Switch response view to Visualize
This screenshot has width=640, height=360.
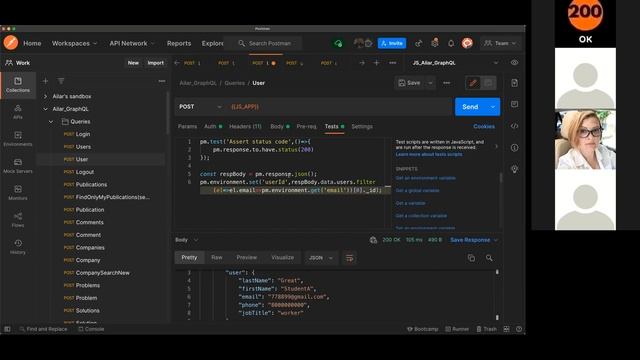282,258
